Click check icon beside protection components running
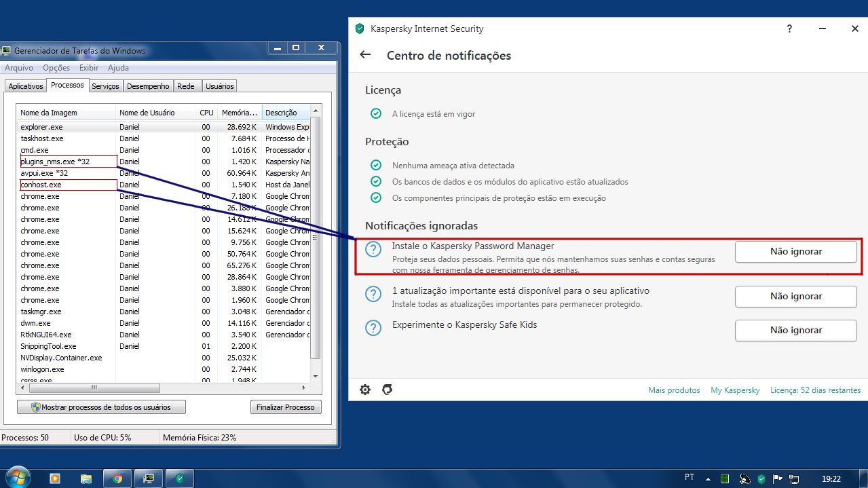 coord(376,198)
